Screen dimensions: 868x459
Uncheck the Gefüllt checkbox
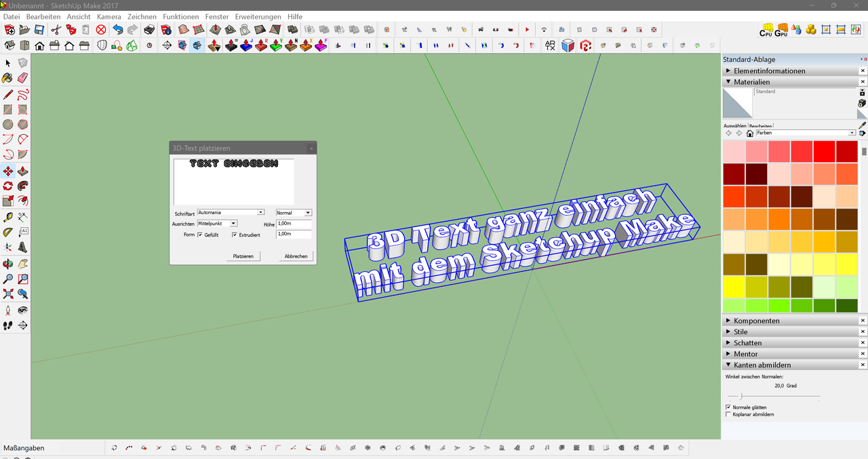click(200, 235)
